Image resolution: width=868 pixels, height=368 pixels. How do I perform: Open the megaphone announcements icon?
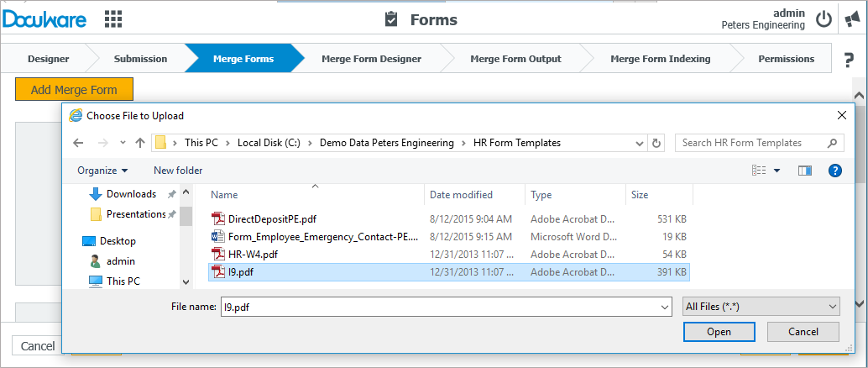pos(852,19)
